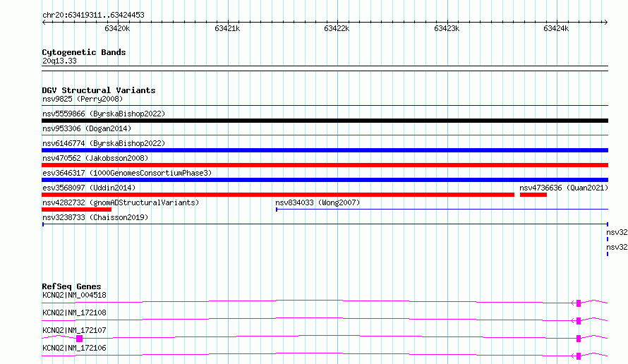Click the esv3568097 (Uddin2014) label
This screenshot has width=628, height=364.
(x=89, y=188)
